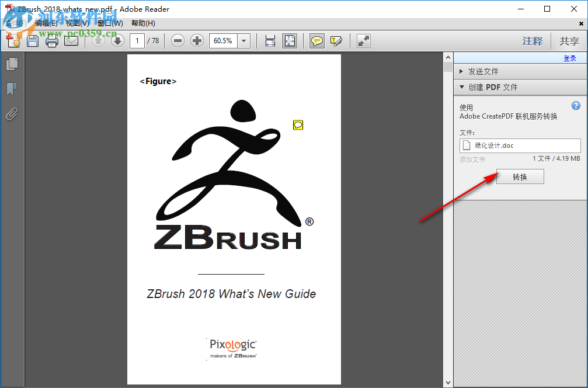Click the zoom percentage field
588x388 pixels.
tap(224, 40)
